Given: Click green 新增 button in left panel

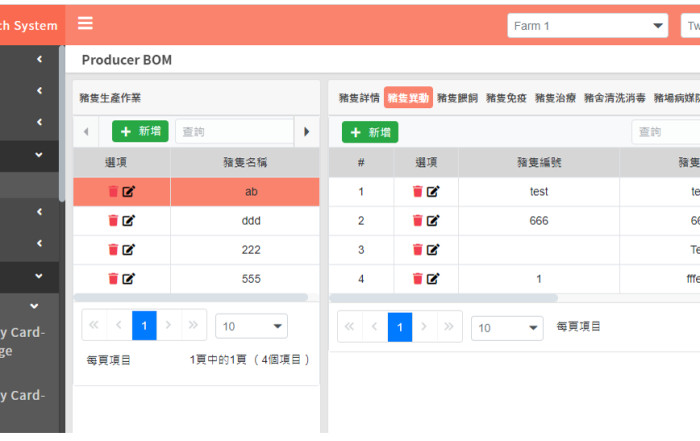Looking at the screenshot, I should (140, 131).
